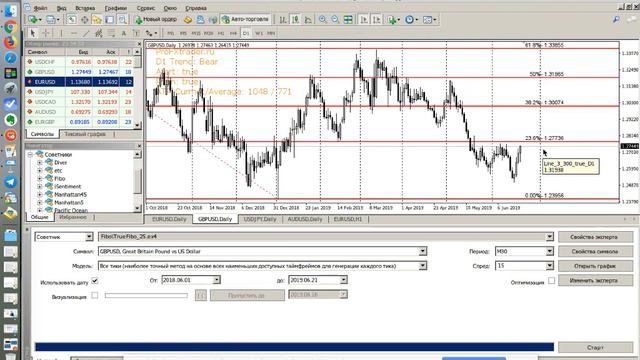Select the D1 timeframe button
The height and width of the screenshot is (360, 640).
pyautogui.click(x=246, y=33)
